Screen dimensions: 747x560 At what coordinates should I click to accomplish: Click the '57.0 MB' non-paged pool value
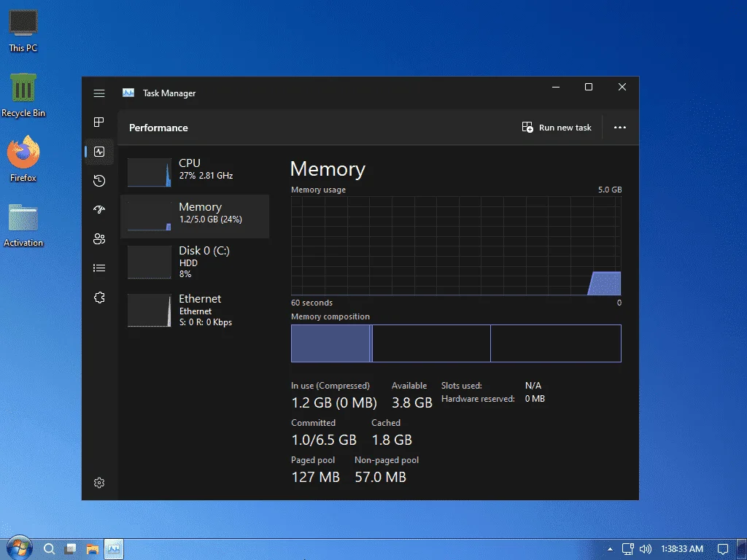coord(380,477)
